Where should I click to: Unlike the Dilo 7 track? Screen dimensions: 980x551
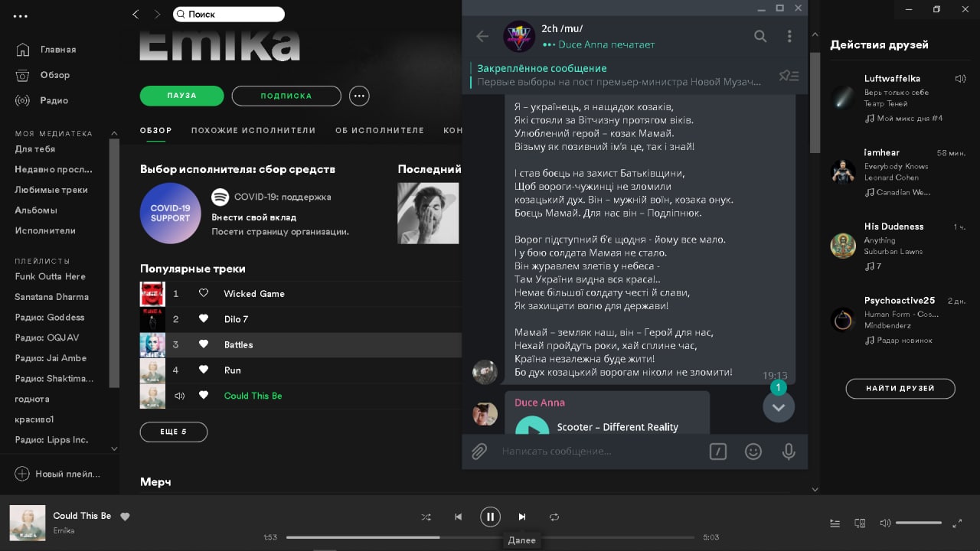204,319
